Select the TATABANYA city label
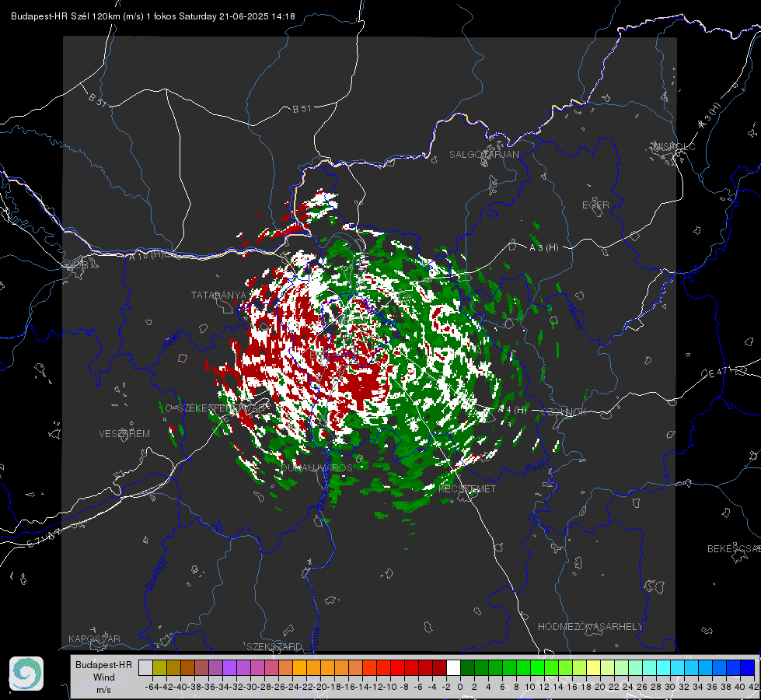Screen dimensions: 761x700 [x=219, y=296]
